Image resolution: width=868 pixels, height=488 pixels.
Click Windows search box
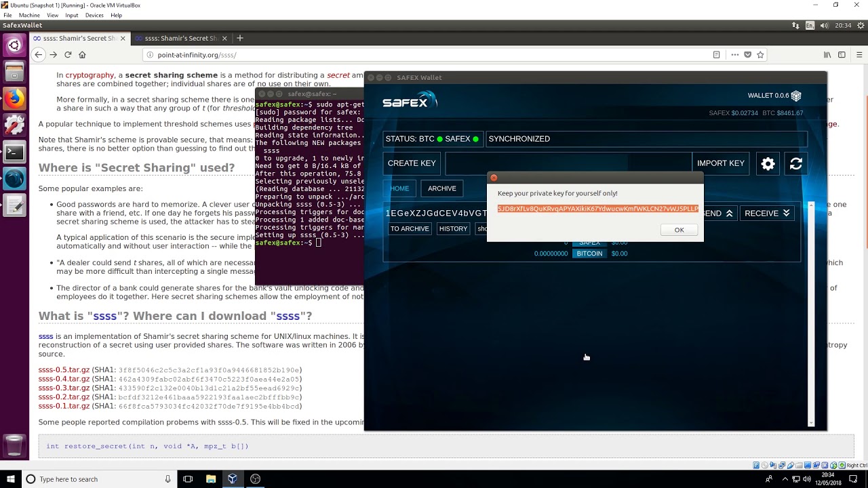[x=99, y=479]
